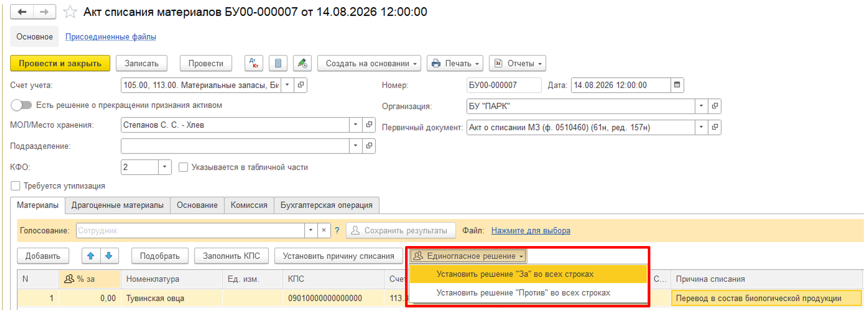The height and width of the screenshot is (310, 868).
Task: Expand the КФО dropdown list
Action: (x=164, y=167)
